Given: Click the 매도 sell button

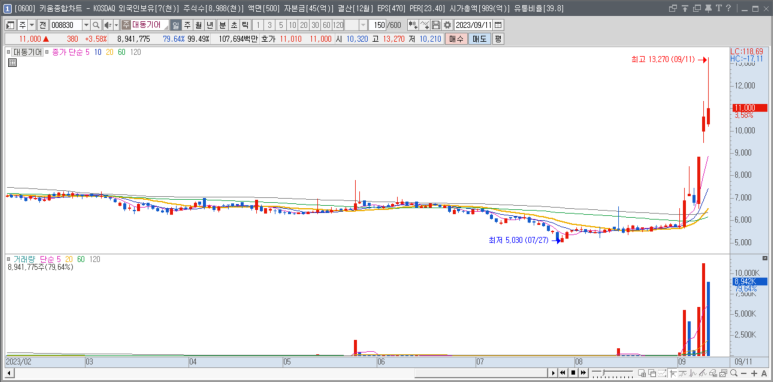Looking at the screenshot, I should [479, 39].
